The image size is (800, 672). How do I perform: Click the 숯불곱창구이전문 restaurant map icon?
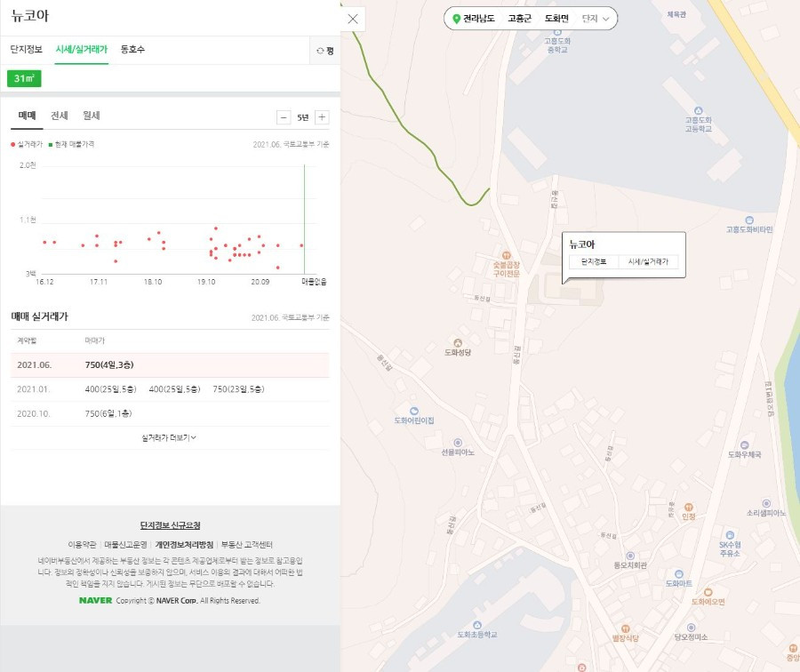coord(506,255)
